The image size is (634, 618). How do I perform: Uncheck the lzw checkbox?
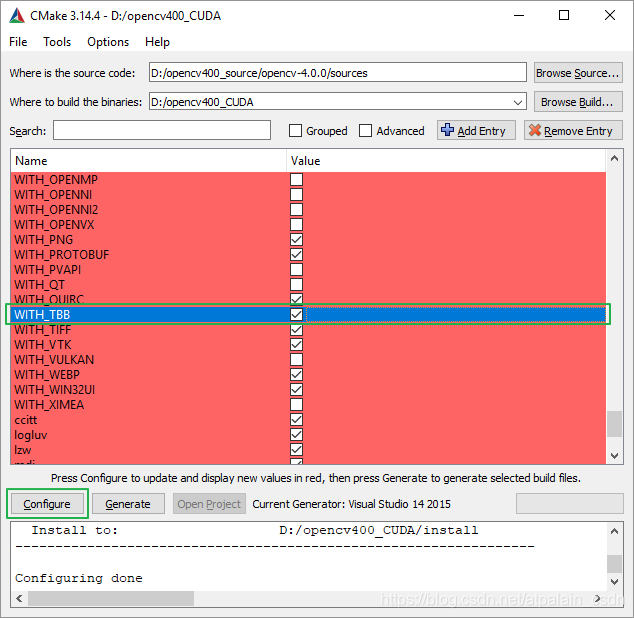[296, 449]
